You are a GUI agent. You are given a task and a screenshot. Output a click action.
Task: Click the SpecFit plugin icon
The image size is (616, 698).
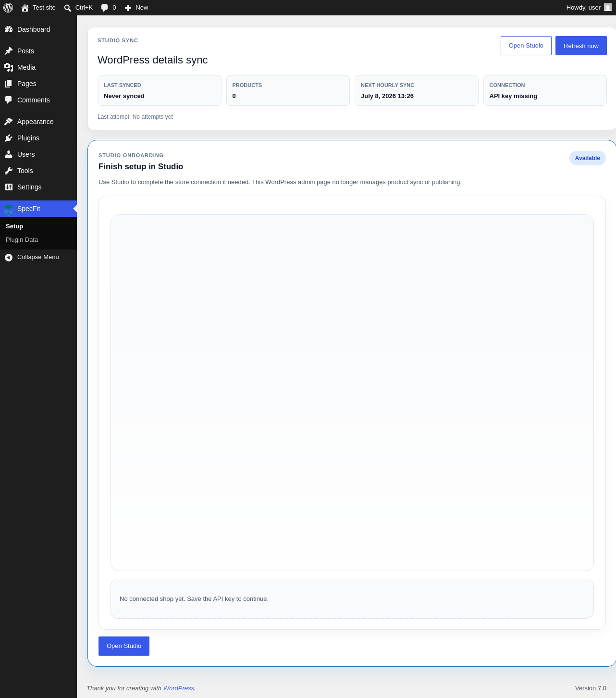pyautogui.click(x=9, y=209)
